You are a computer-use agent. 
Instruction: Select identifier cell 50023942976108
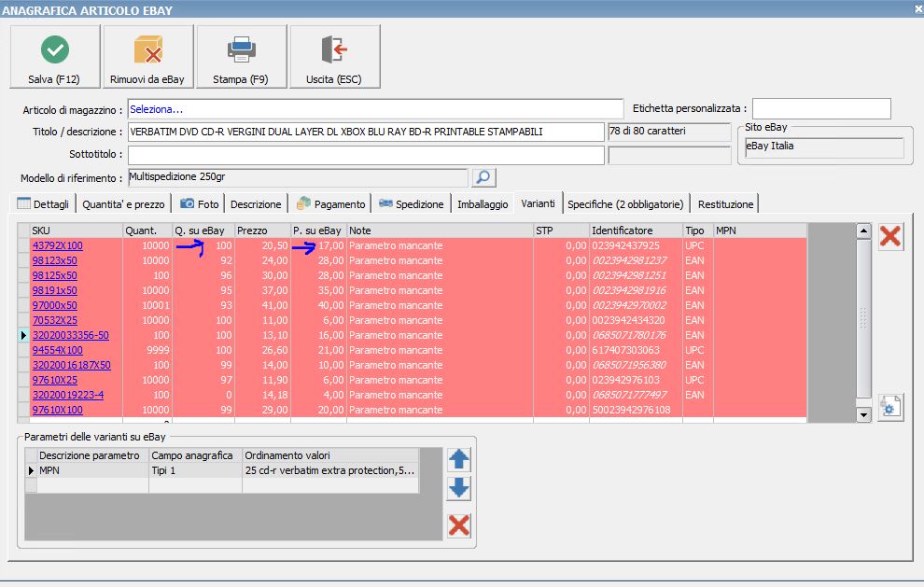click(636, 410)
